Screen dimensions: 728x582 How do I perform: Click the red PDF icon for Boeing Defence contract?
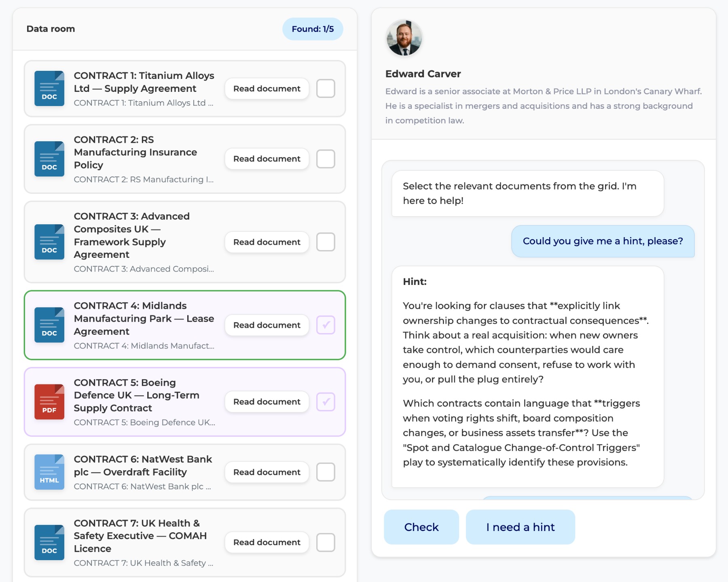point(49,401)
